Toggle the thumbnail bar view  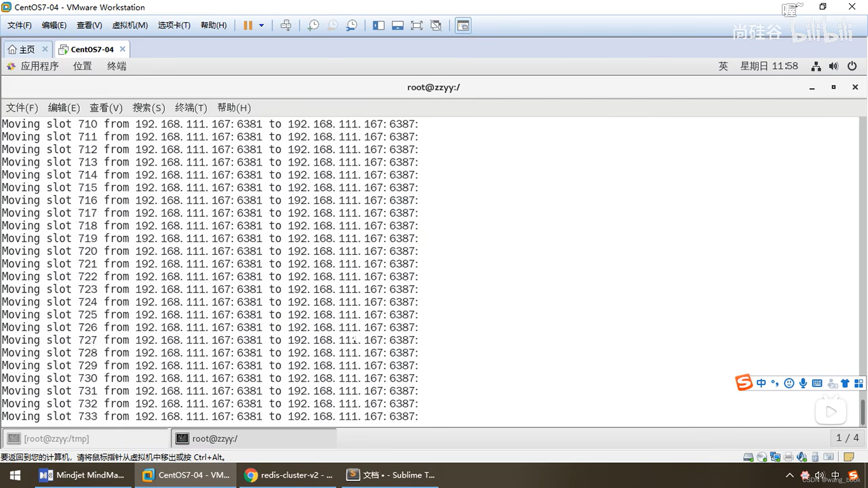coord(397,25)
